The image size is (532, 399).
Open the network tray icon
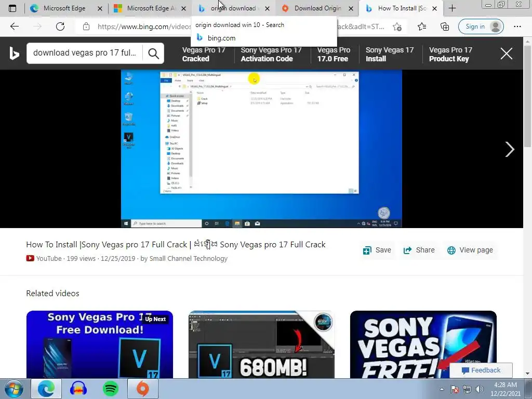467,389
